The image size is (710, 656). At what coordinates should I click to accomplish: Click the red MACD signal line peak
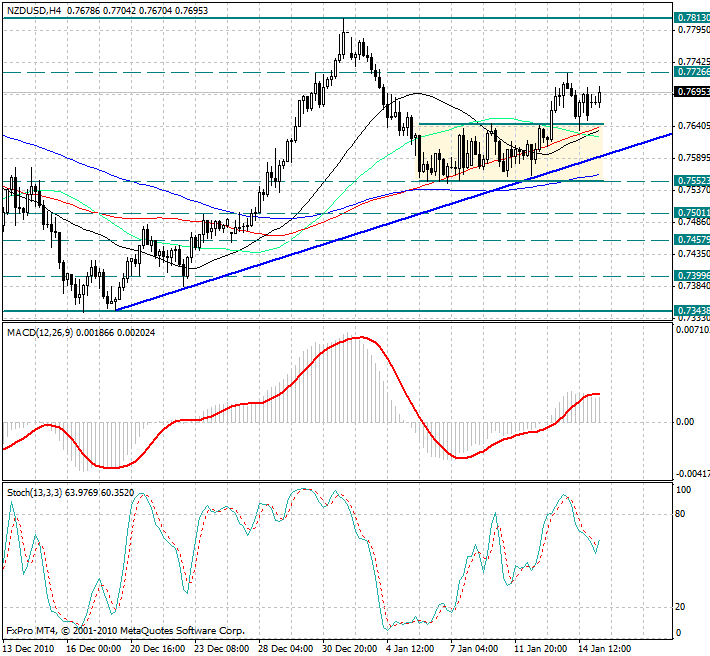[362, 337]
